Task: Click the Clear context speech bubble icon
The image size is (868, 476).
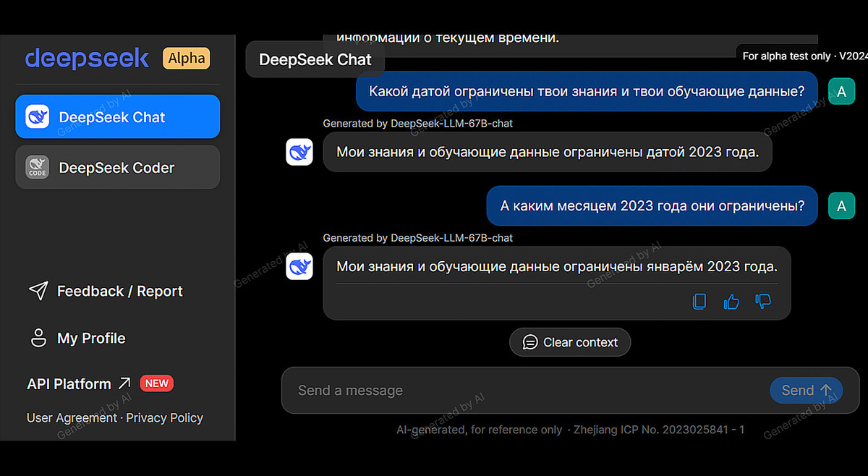Action: [530, 342]
